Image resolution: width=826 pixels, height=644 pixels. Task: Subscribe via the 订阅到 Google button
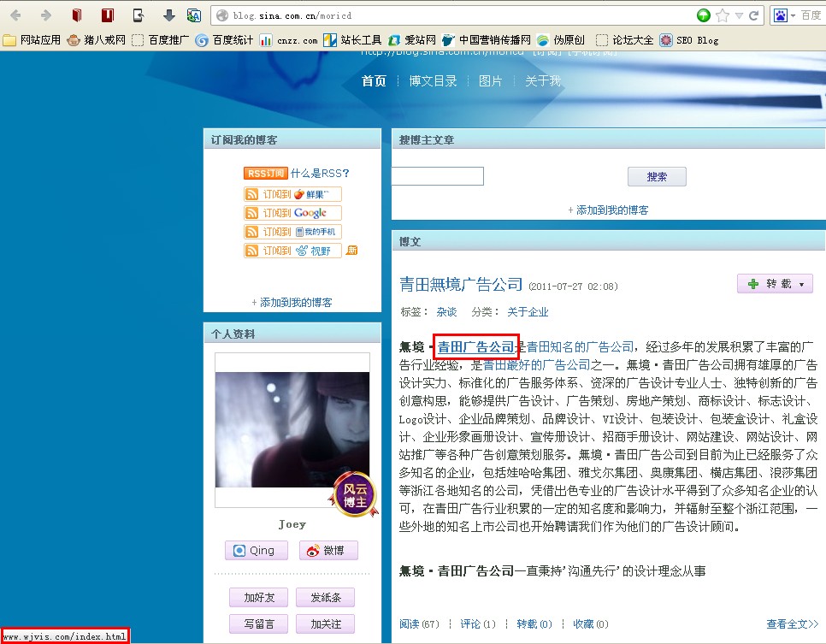click(292, 213)
